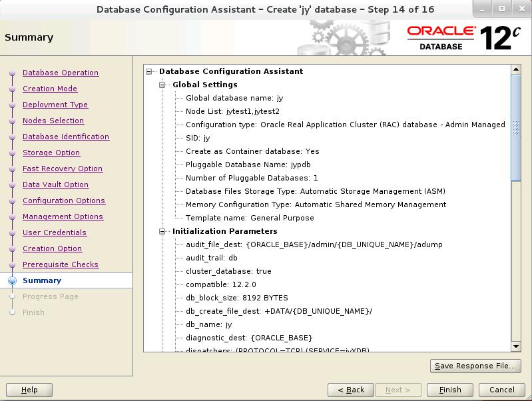Open Creation Option step
This screenshot has width=532, height=401.
coord(52,248)
